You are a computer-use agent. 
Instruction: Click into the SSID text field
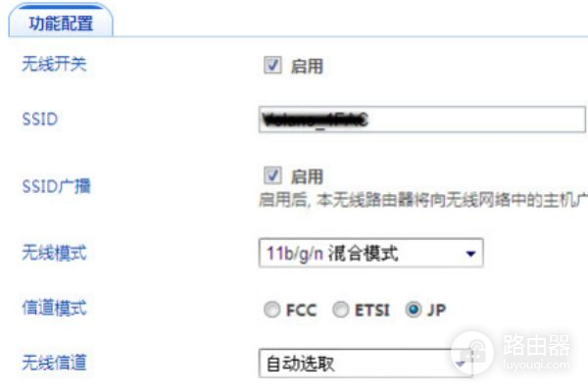pos(421,120)
